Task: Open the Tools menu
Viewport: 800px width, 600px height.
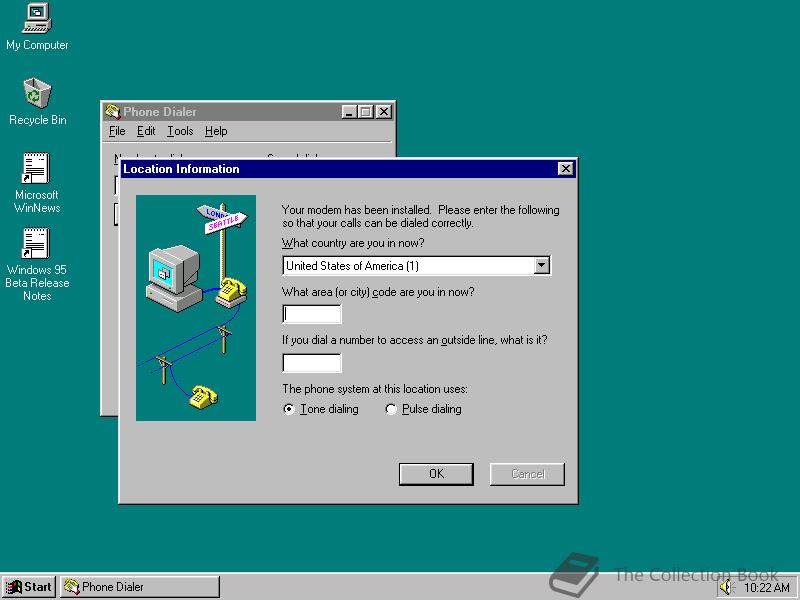Action: 179,131
